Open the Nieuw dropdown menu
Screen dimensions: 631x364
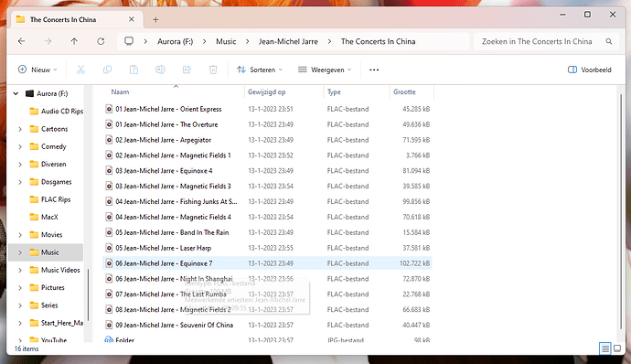click(x=37, y=70)
